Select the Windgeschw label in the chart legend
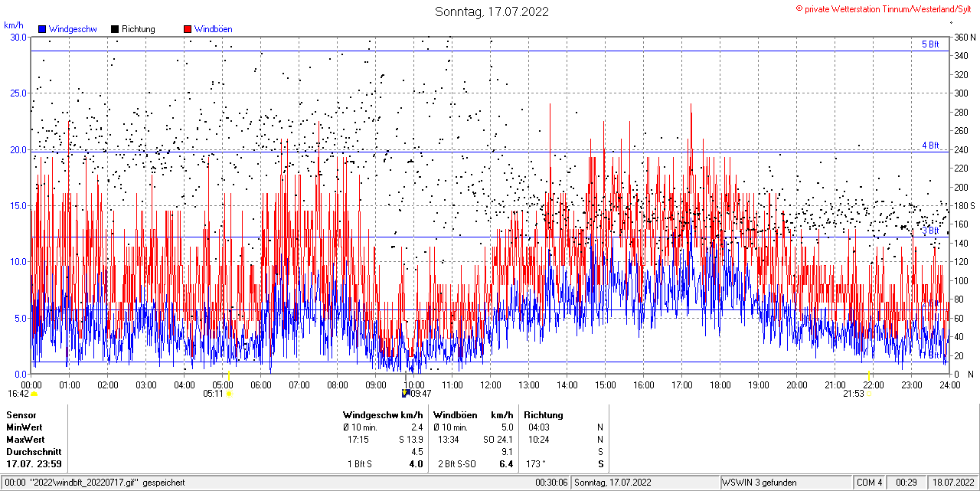 [73, 29]
